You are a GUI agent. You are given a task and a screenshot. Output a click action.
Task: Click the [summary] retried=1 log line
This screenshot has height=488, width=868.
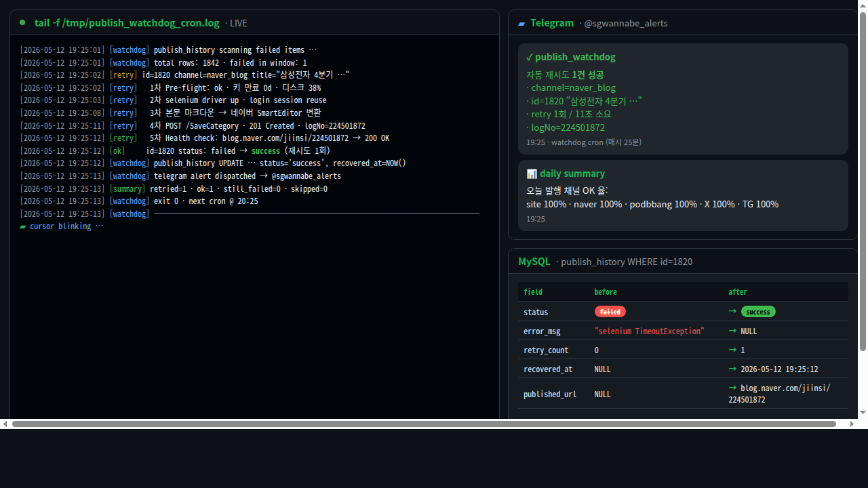174,189
